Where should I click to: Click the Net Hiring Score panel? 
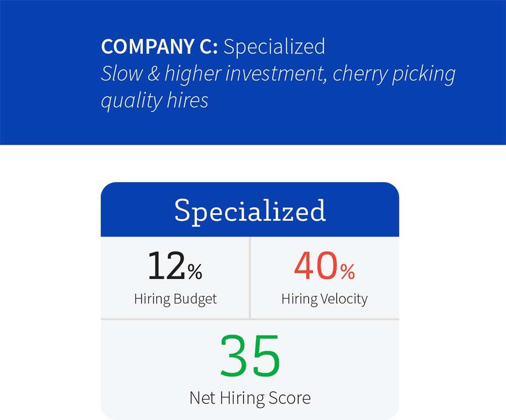click(x=250, y=370)
